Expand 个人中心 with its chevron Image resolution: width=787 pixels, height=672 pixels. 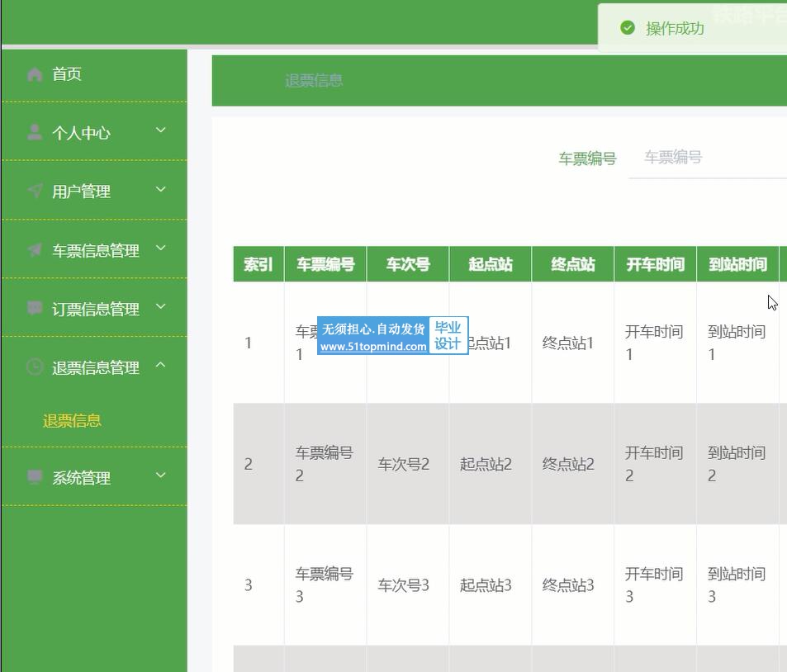[160, 130]
